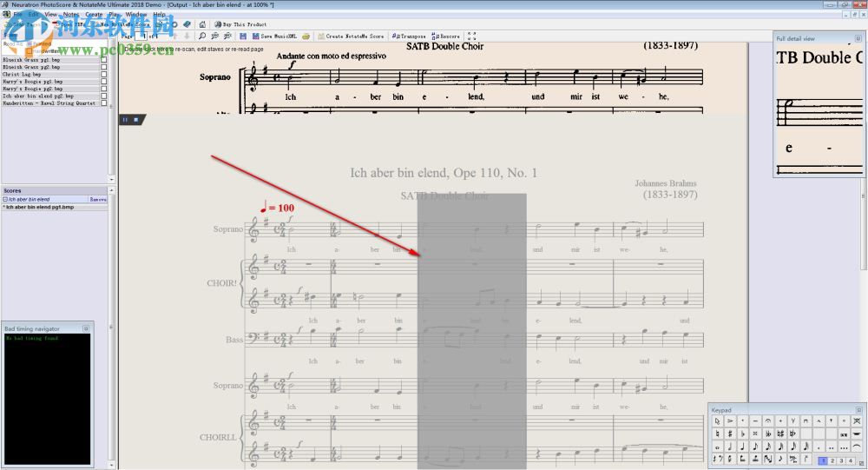Select the sharp sign on Keypad
This screenshot has height=470, width=868.
730,434
